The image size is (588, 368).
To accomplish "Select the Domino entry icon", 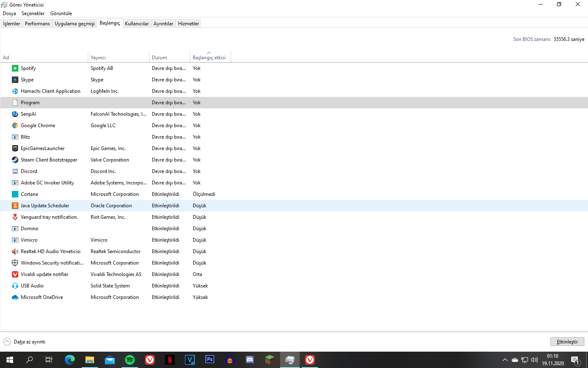I will pyautogui.click(x=15, y=229).
